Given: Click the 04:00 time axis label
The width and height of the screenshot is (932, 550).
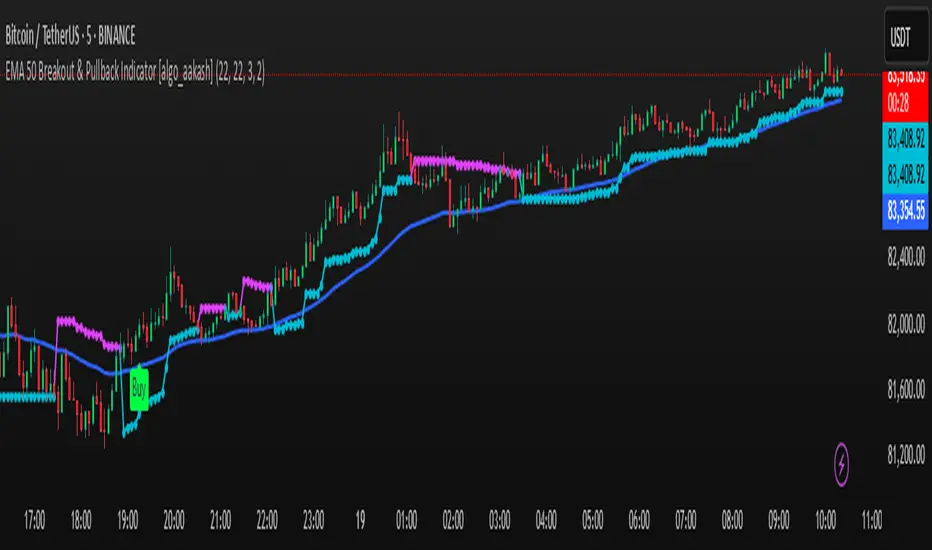Looking at the screenshot, I should [x=546, y=520].
